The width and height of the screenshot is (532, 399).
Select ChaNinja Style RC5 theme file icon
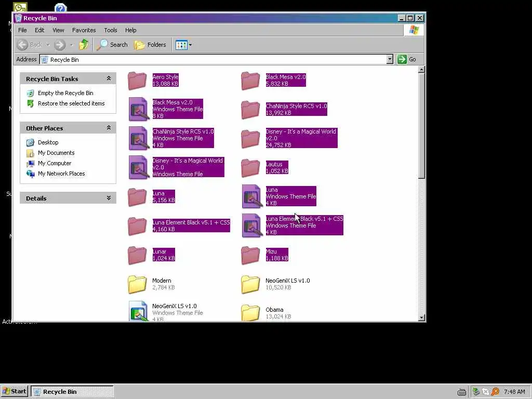(138, 138)
